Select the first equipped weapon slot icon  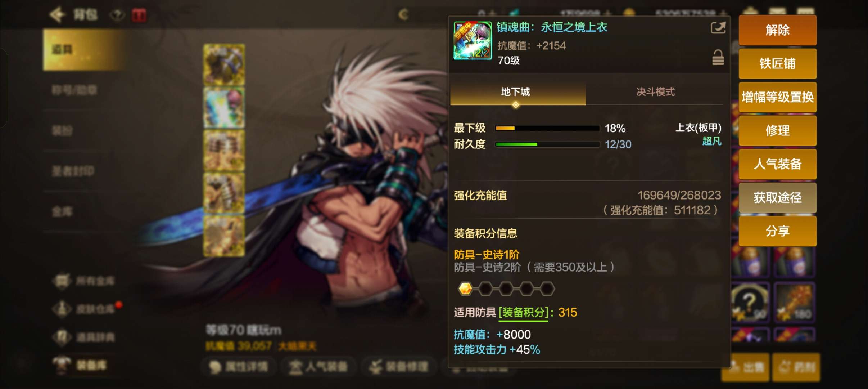tap(224, 65)
